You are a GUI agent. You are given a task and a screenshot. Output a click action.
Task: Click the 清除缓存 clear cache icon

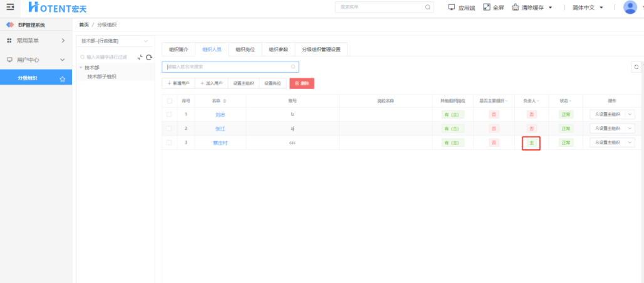tap(516, 7)
